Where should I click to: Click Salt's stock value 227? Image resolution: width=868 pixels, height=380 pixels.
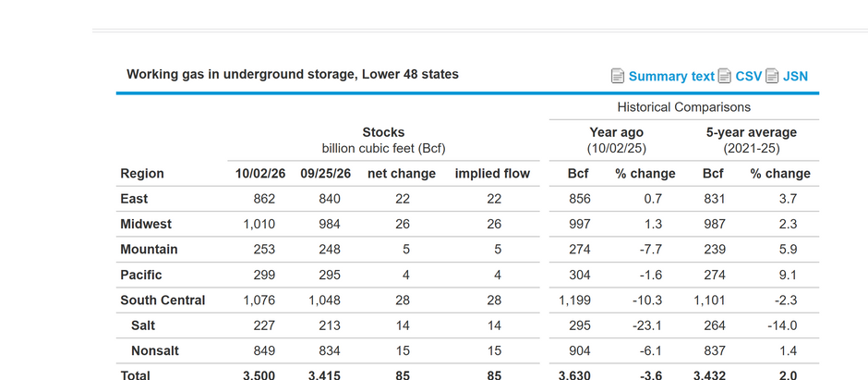coord(264,325)
